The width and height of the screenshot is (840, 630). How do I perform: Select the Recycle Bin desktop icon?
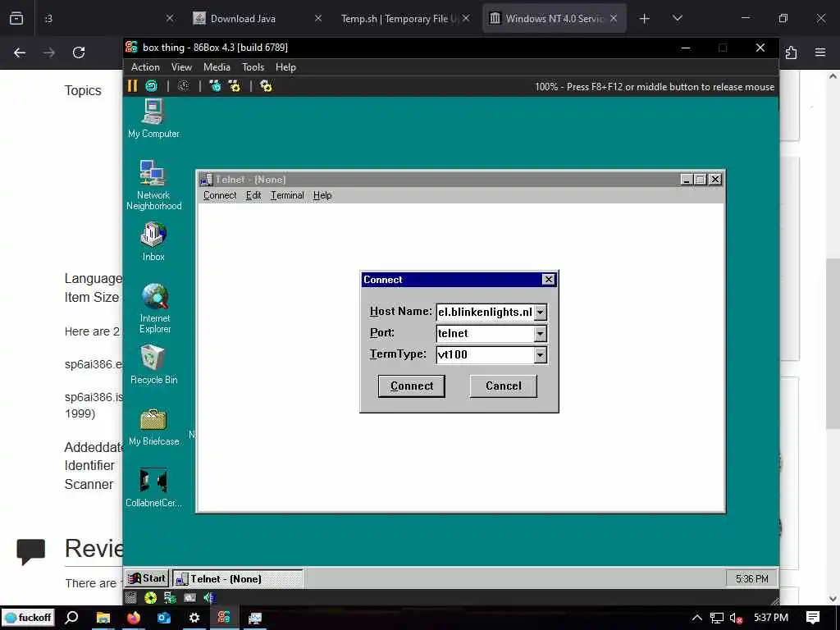point(153,364)
